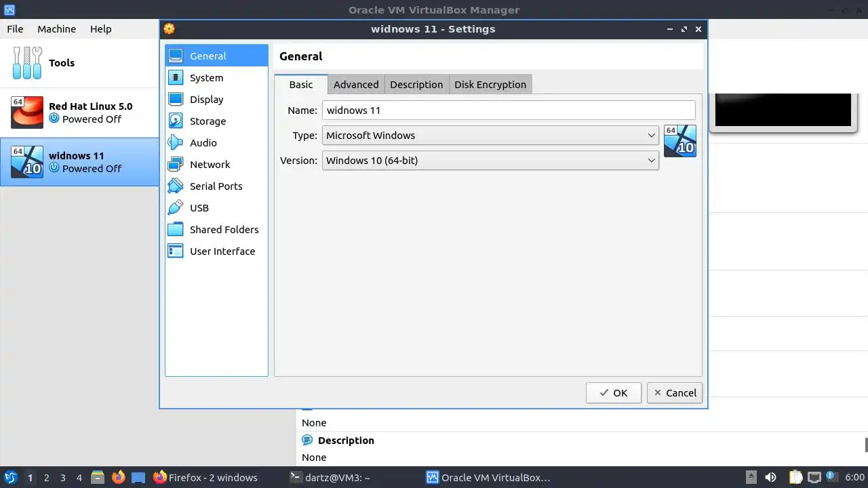Open the Machine menu in VirtualBox Manager
Image resolution: width=868 pixels, height=488 pixels.
pos(56,29)
